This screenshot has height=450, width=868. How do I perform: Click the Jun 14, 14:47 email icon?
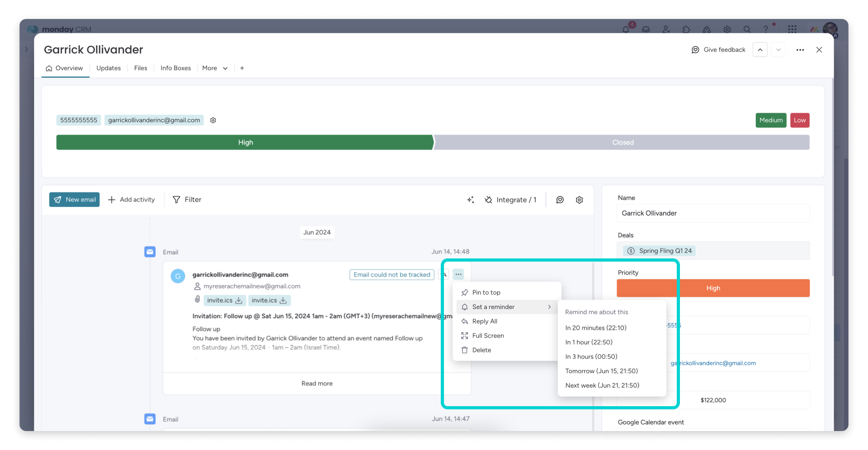coord(150,419)
